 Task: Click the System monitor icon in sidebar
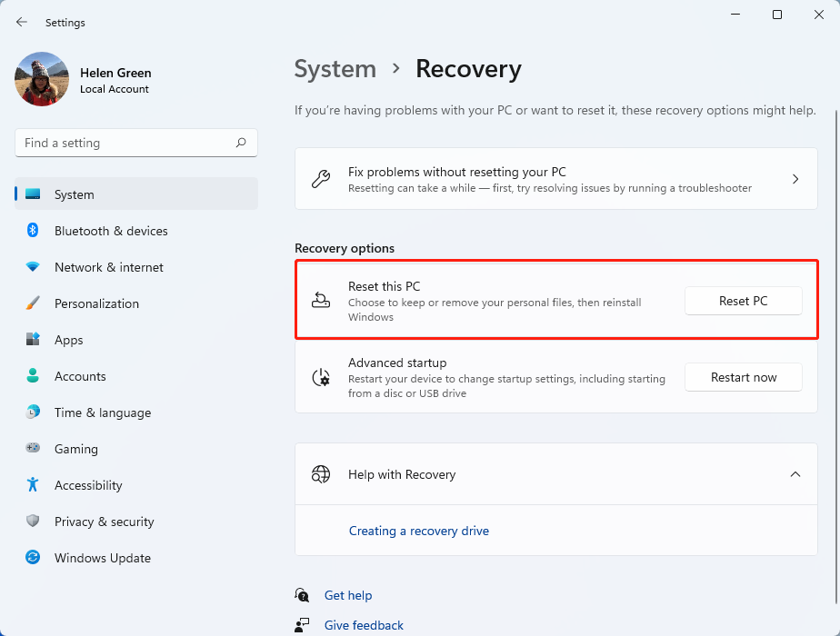(33, 194)
